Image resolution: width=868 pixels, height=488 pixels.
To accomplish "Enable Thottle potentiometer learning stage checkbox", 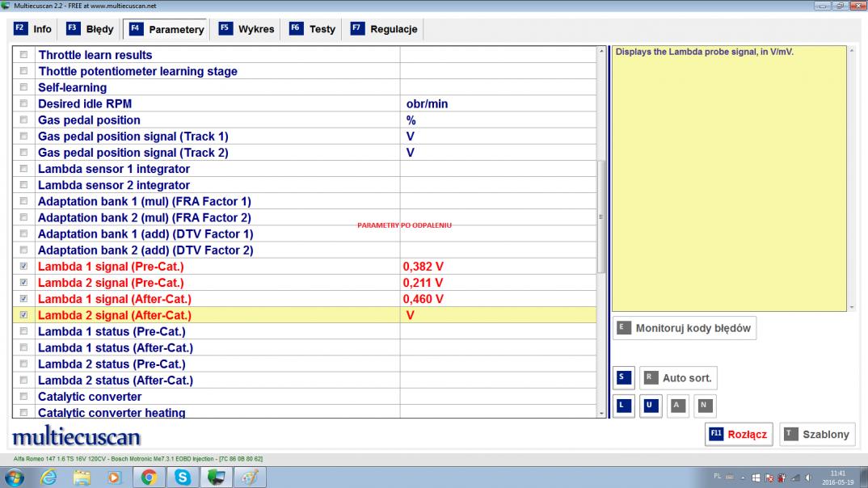I will pos(23,71).
